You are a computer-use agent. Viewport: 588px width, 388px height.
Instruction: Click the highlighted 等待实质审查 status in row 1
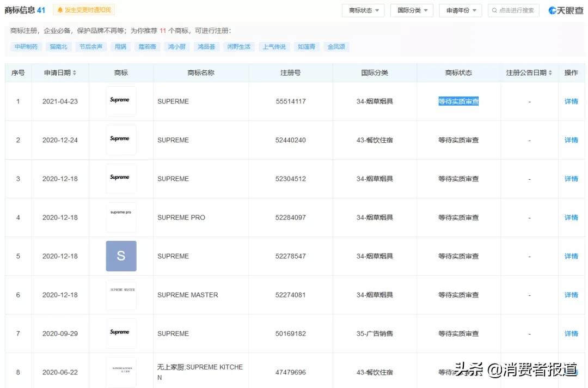pos(458,101)
